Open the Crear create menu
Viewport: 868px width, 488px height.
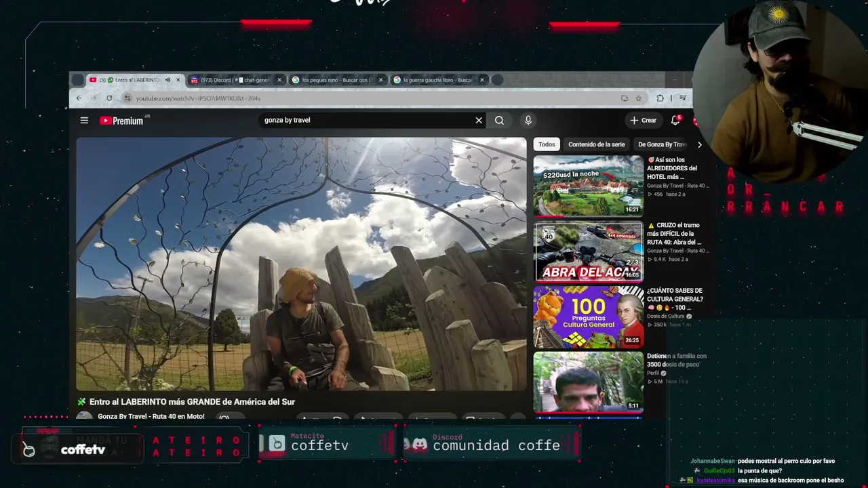point(644,121)
